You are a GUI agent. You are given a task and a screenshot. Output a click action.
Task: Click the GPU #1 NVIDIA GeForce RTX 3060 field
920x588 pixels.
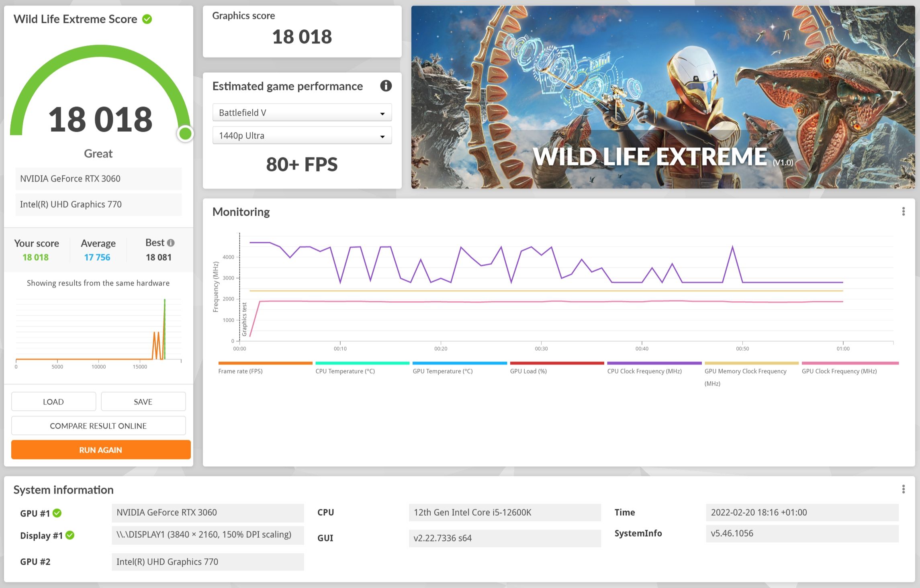tap(208, 512)
